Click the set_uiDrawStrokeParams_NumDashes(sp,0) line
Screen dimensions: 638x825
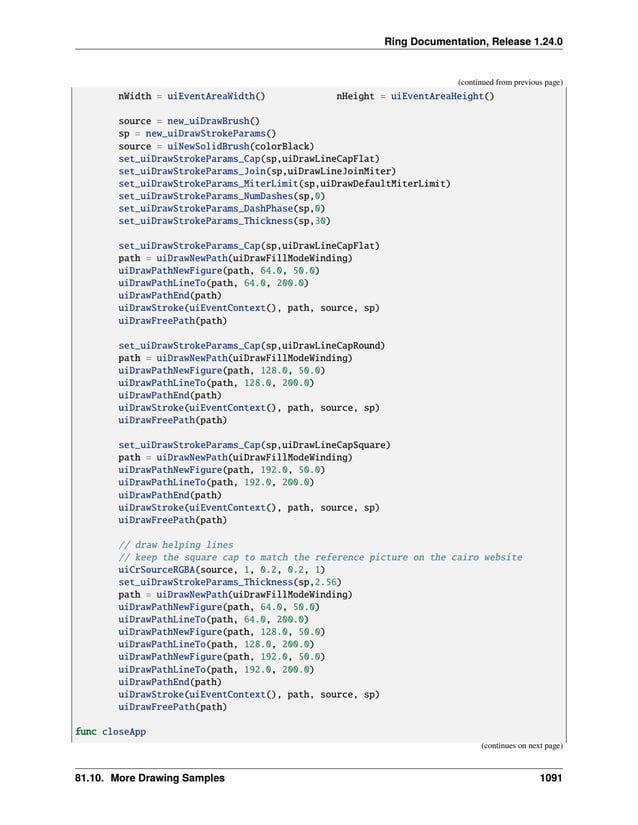[x=222, y=196]
